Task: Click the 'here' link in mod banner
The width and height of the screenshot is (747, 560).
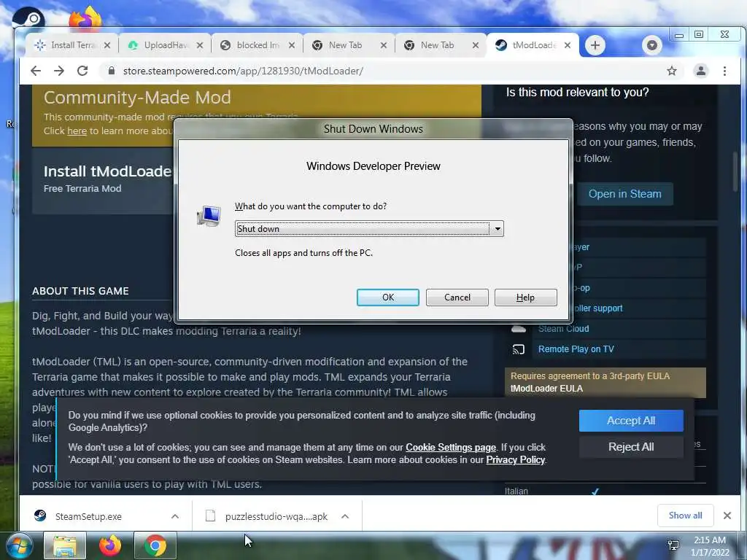Action: (x=77, y=131)
